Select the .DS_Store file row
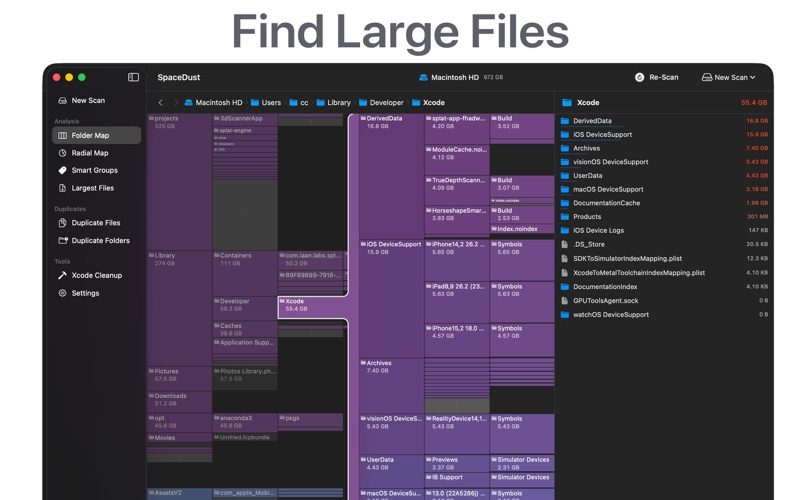800x500 pixels. click(664, 244)
